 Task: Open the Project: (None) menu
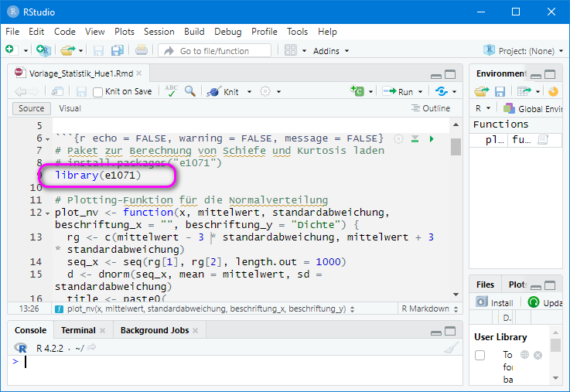point(523,50)
